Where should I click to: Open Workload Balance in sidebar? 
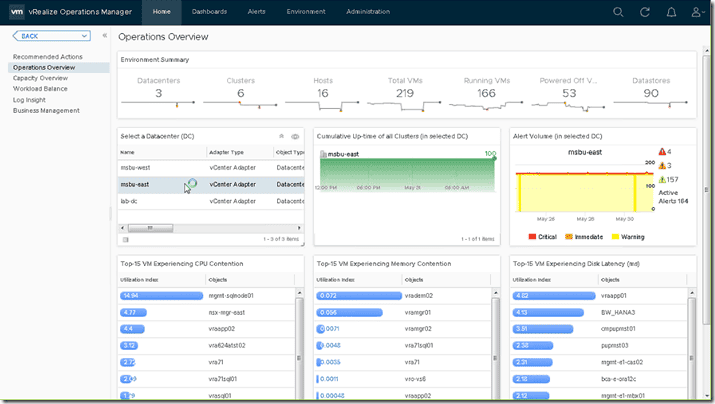[x=40, y=88]
